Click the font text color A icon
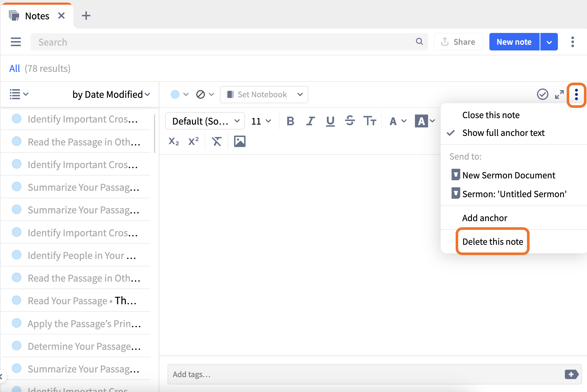The width and height of the screenshot is (587, 392). [x=393, y=121]
